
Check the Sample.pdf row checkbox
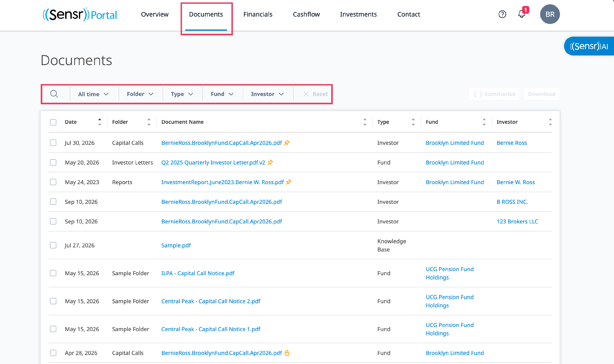53,245
